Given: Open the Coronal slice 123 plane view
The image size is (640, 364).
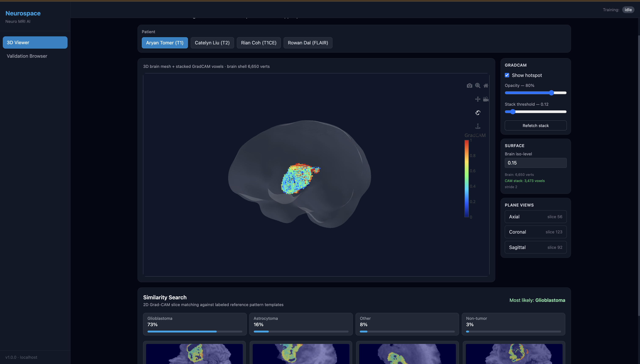Looking at the screenshot, I should 535,232.
